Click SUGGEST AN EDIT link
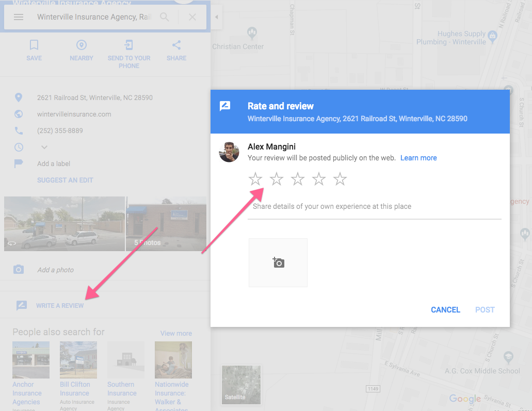 pyautogui.click(x=65, y=180)
